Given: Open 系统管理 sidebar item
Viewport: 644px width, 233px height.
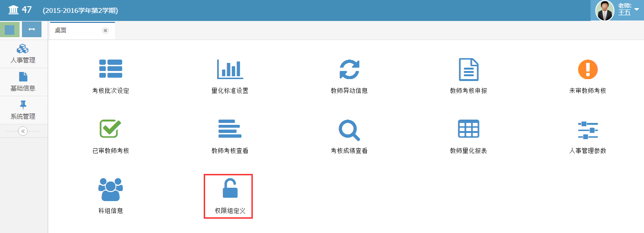Looking at the screenshot, I should [x=23, y=110].
